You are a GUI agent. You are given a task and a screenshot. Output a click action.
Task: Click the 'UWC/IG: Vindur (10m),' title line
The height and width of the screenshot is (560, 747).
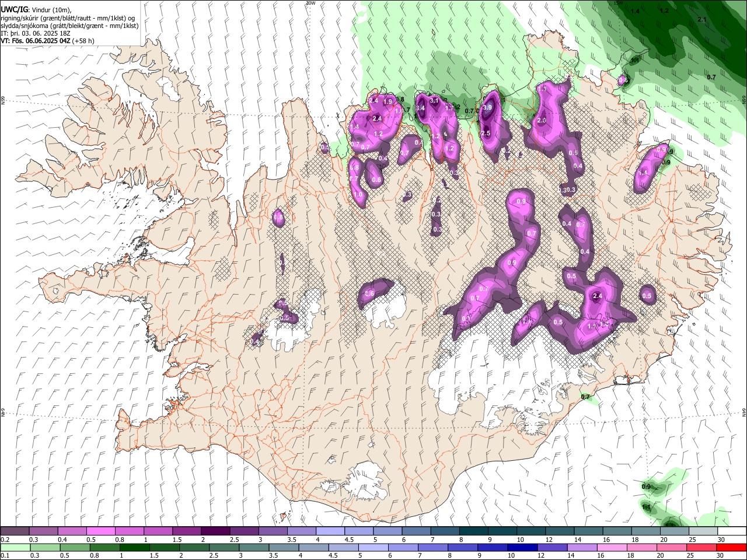[36, 10]
